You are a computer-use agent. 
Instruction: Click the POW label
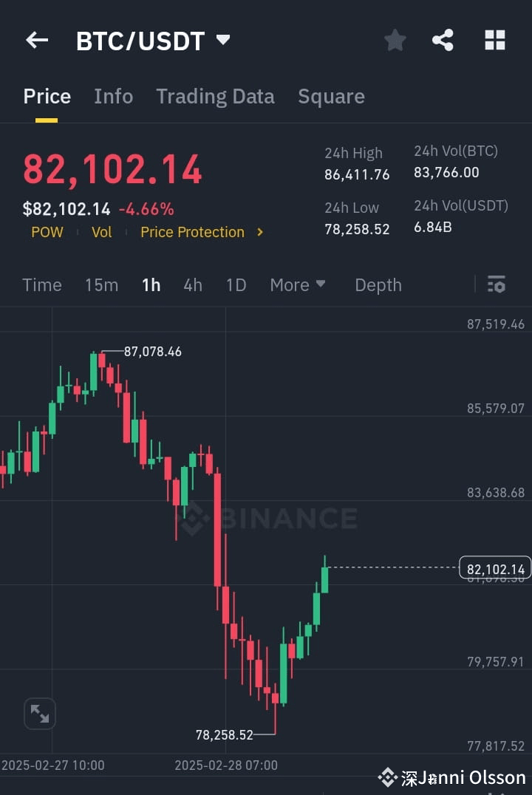47,232
